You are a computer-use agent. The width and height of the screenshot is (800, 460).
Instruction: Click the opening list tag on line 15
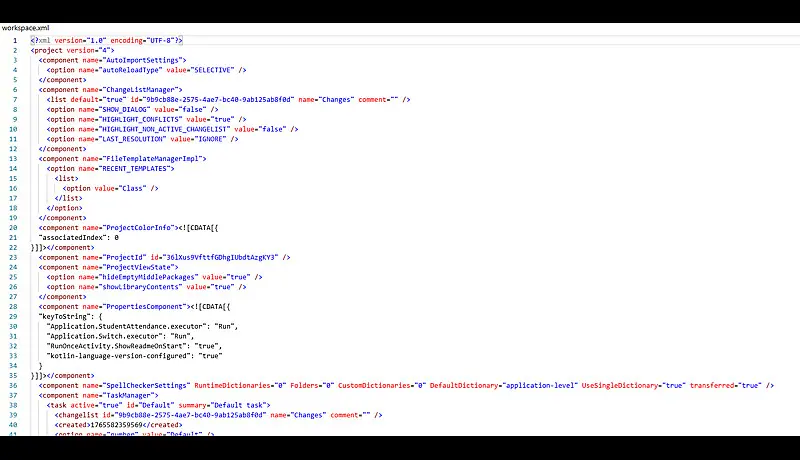point(66,178)
